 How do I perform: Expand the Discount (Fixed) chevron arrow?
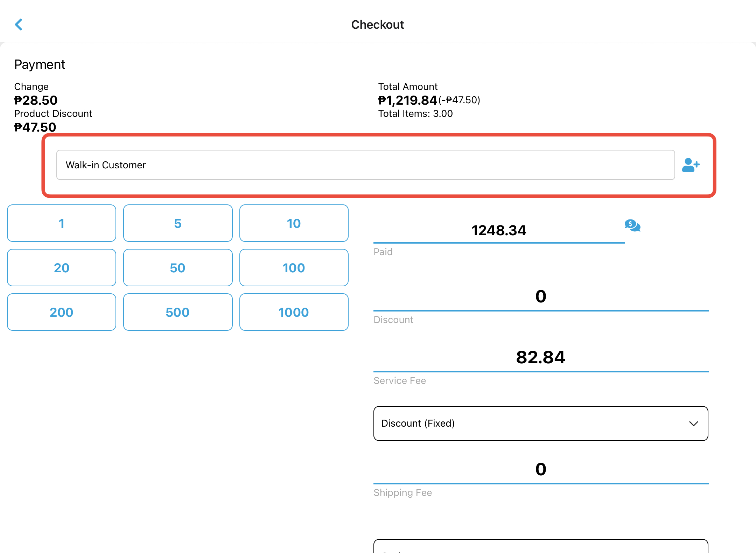tap(693, 423)
